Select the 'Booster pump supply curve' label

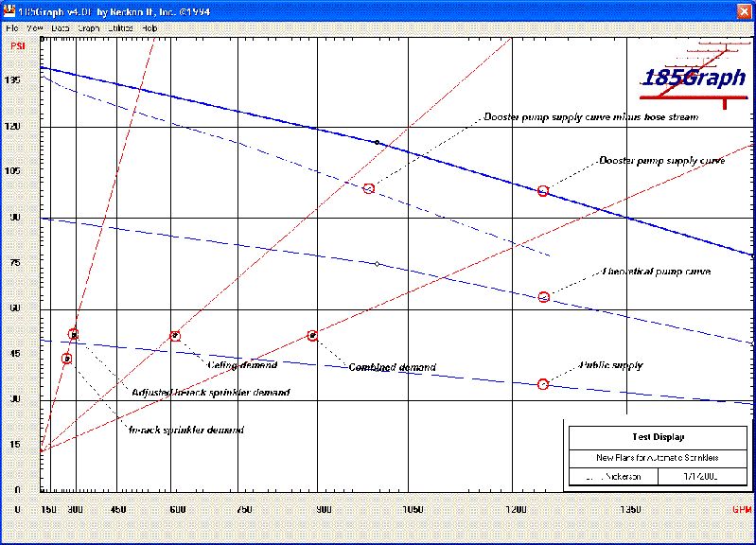coord(662,161)
